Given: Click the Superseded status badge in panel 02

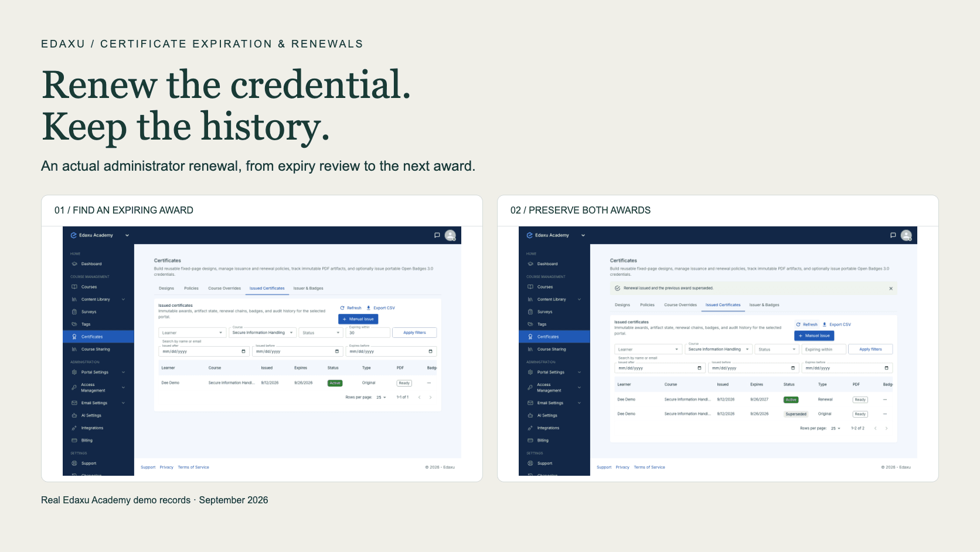Looking at the screenshot, I should pos(796,414).
